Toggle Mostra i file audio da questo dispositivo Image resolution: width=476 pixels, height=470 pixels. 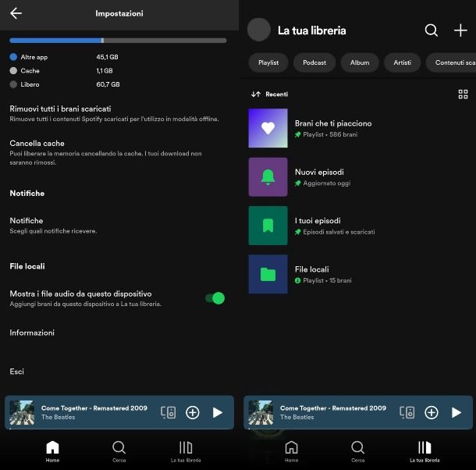(x=215, y=298)
